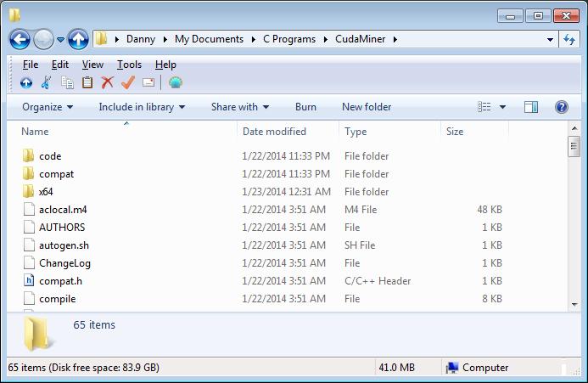Click the code folder icon
This screenshot has width=588, height=383.
[x=29, y=155]
